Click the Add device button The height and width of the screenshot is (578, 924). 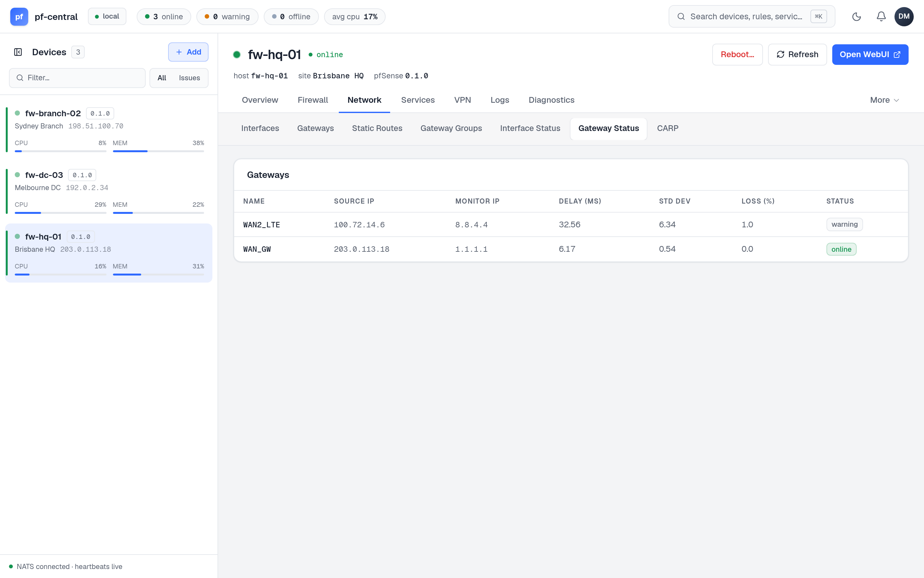click(x=188, y=52)
